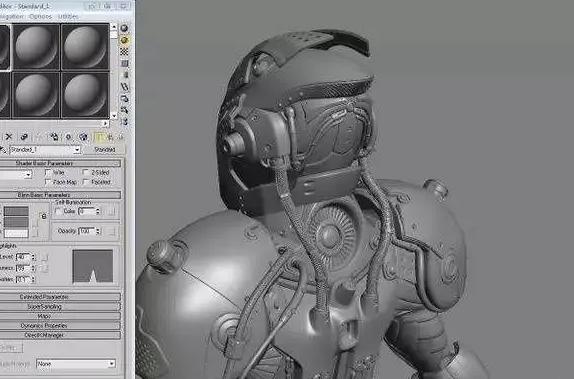Expand the SuperSampling rollout
This screenshot has width=574, height=379.
click(60, 306)
